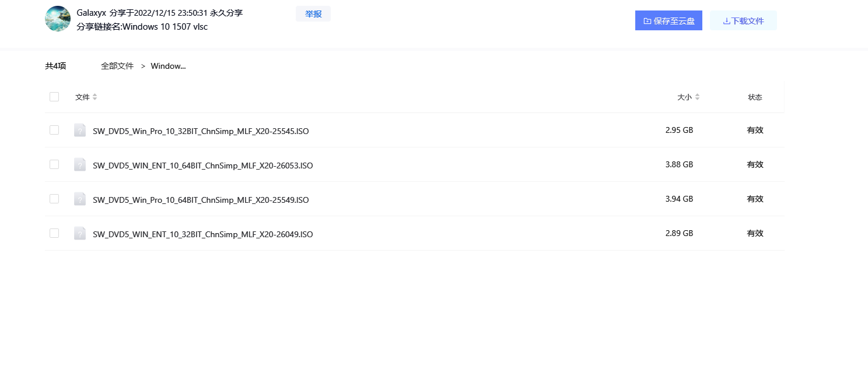Sort files using the 大小 column arrows
Image resolution: width=868 pixels, height=366 pixels.
696,97
